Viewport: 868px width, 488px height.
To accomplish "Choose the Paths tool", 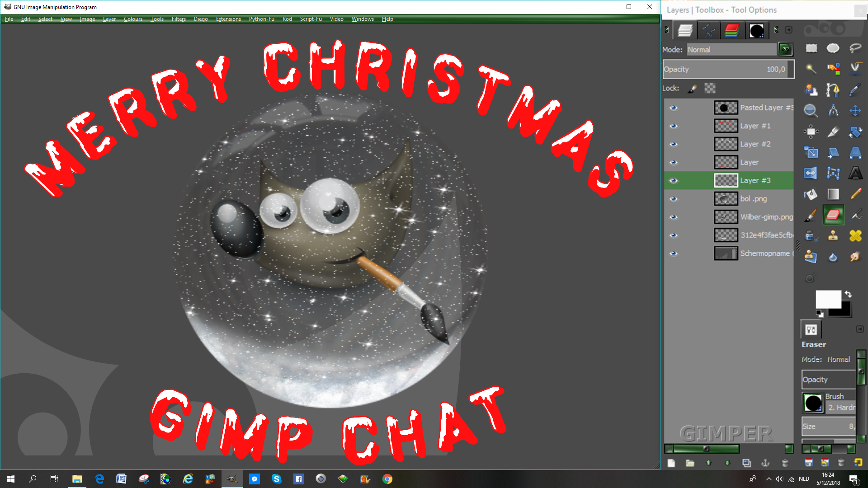I will [x=833, y=89].
